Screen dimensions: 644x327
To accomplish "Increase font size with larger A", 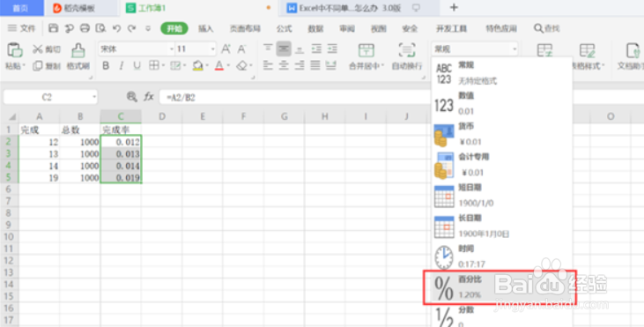I will point(226,49).
